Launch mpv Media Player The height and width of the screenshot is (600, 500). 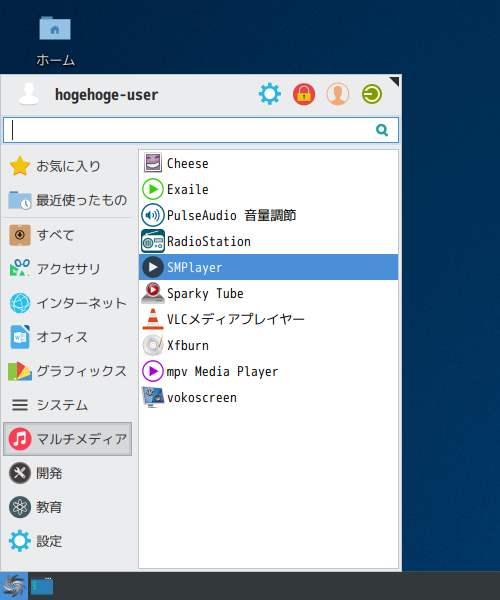pos(268,371)
